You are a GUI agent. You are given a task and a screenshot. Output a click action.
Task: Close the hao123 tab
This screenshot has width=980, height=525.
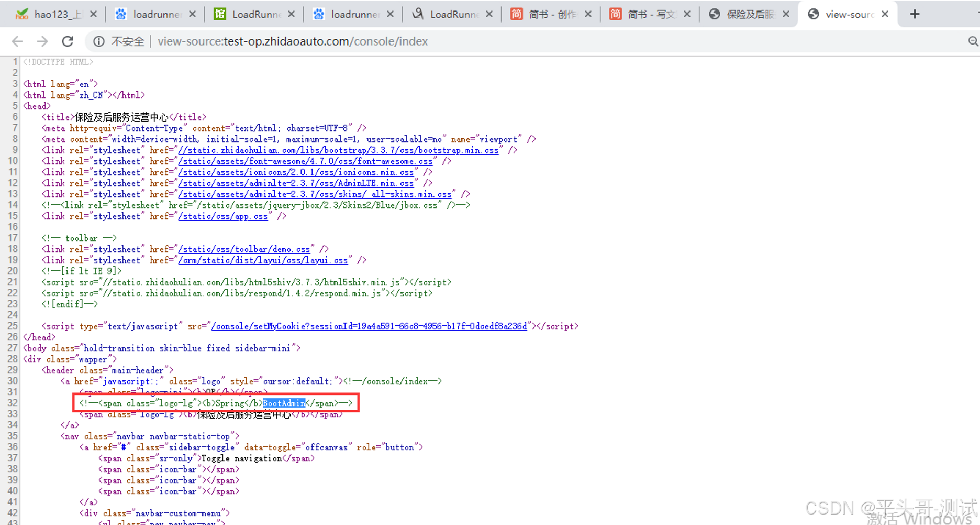tap(93, 14)
